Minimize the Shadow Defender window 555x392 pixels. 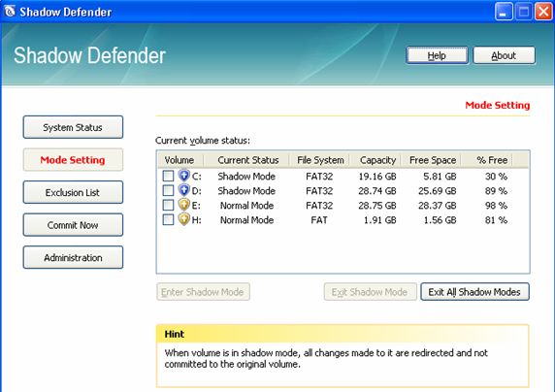(504, 12)
